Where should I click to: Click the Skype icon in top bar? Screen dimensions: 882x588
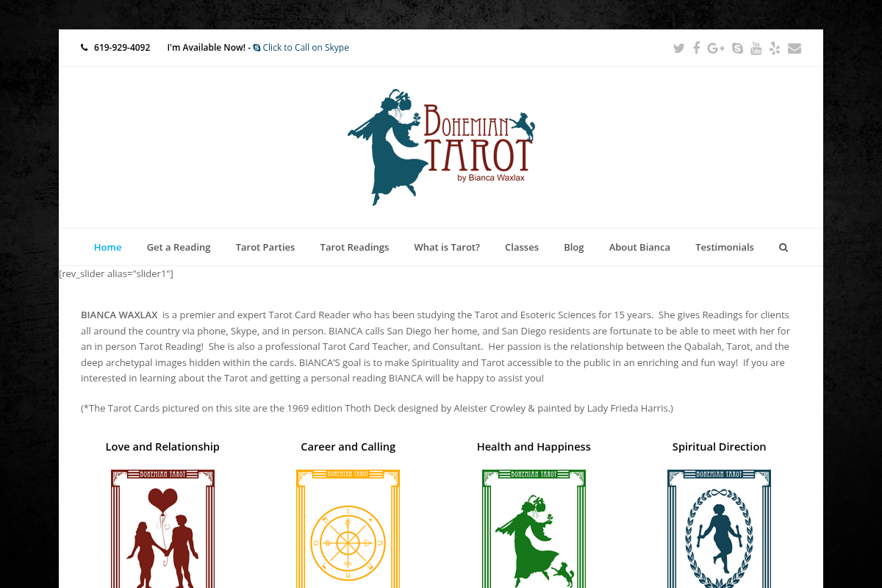pyautogui.click(x=737, y=49)
